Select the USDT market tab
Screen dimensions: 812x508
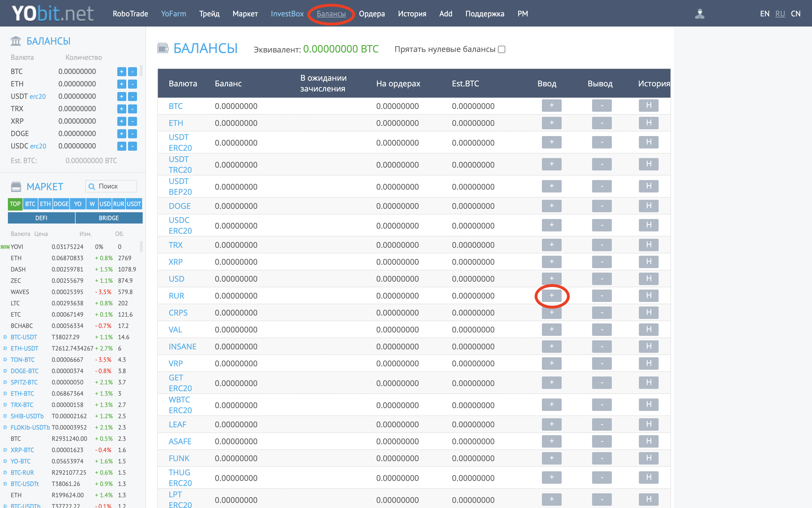coord(134,204)
